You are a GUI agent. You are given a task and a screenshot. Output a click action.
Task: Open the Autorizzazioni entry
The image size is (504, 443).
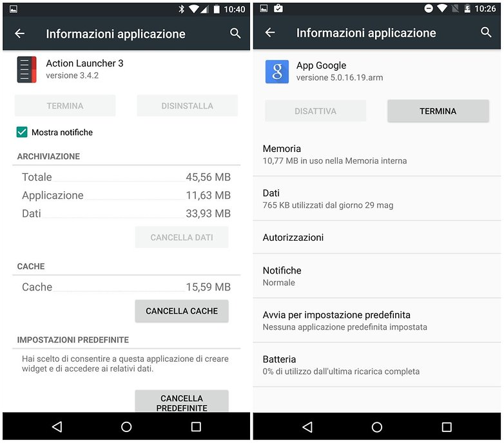(377, 237)
